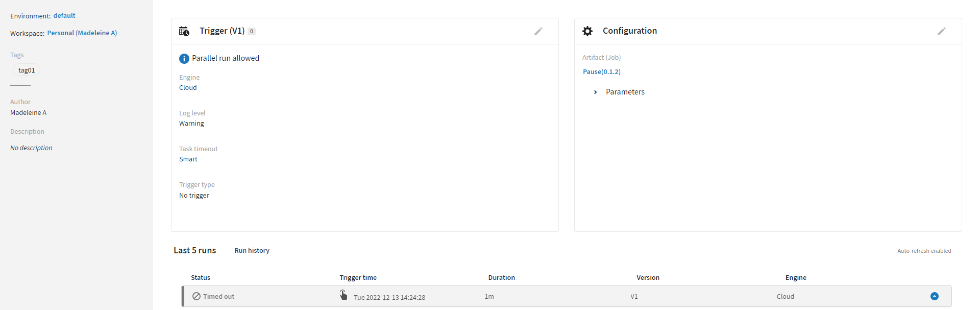Image resolution: width=980 pixels, height=310 pixels.
Task: Click the Trigger calendar-clock icon
Action: (x=184, y=31)
